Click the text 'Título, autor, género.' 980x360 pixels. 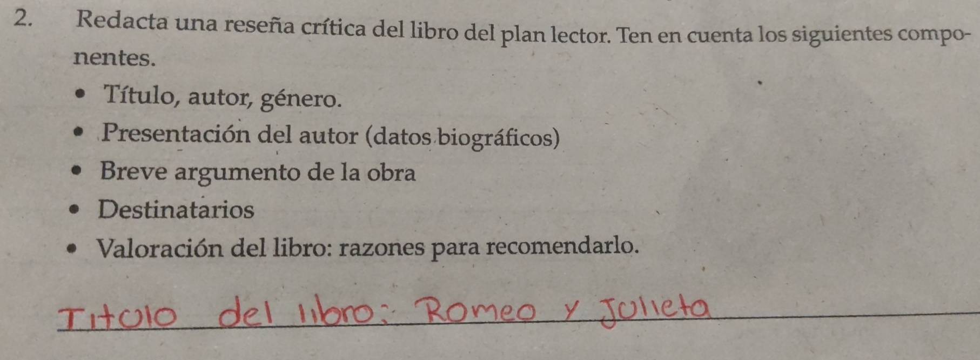pyautogui.click(x=223, y=97)
